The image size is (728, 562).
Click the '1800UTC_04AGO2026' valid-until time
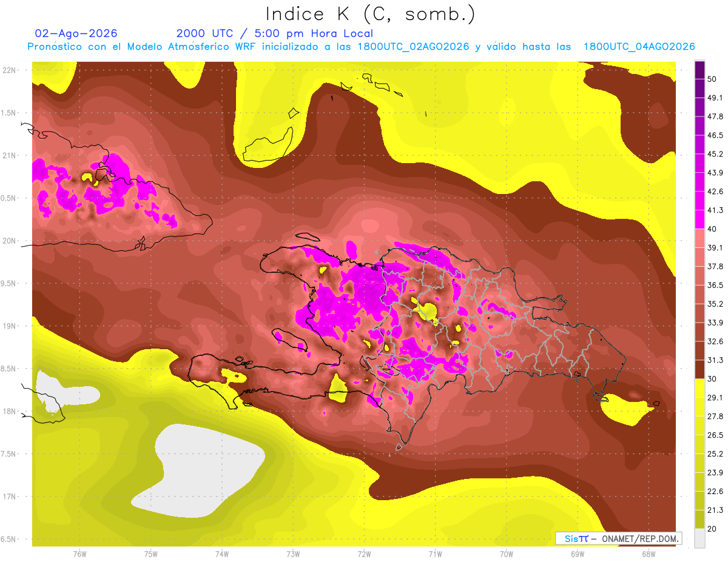pyautogui.click(x=639, y=47)
